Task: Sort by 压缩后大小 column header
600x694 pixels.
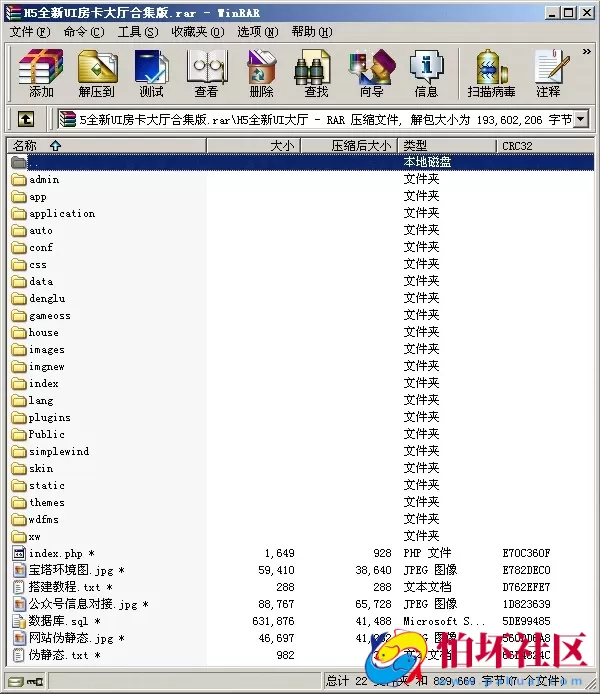Action: pos(349,146)
